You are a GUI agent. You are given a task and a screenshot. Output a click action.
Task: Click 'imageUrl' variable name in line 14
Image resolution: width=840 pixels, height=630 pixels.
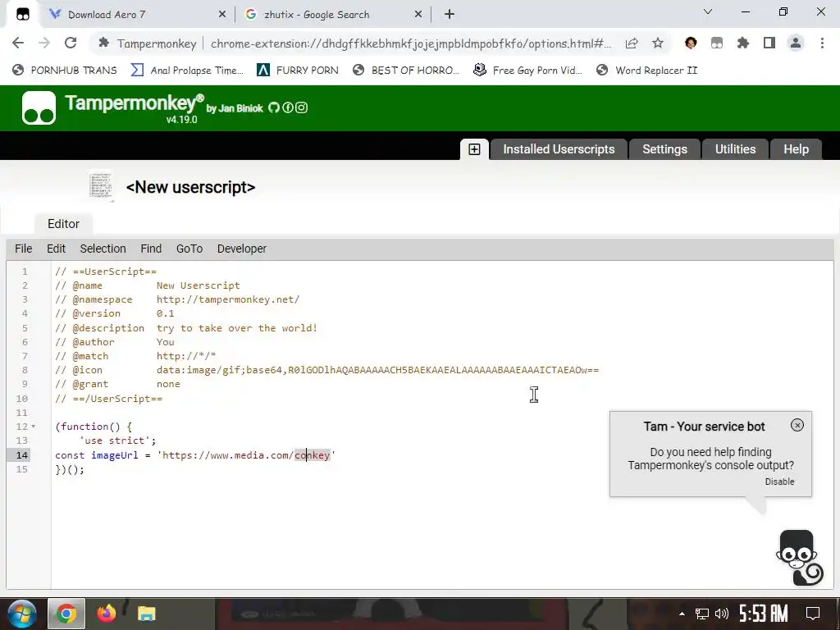click(x=115, y=455)
